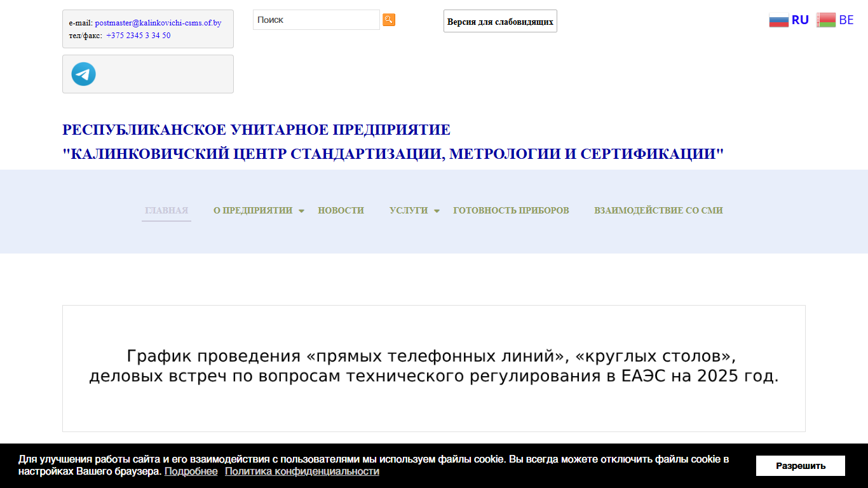This screenshot has height=488, width=868.
Task: Select the Russian flag icon
Action: pos(778,20)
